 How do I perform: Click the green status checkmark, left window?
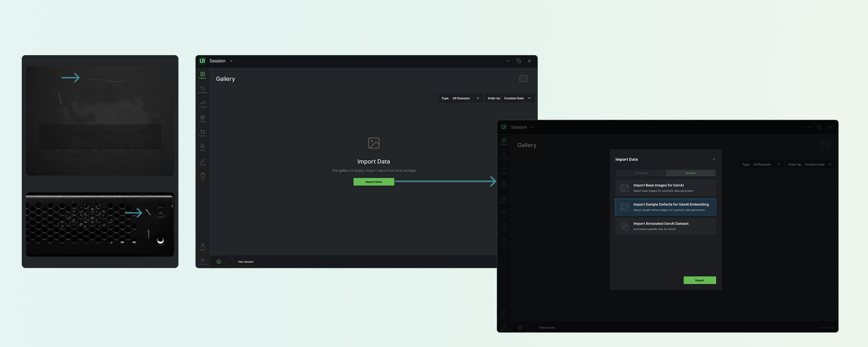219,262
